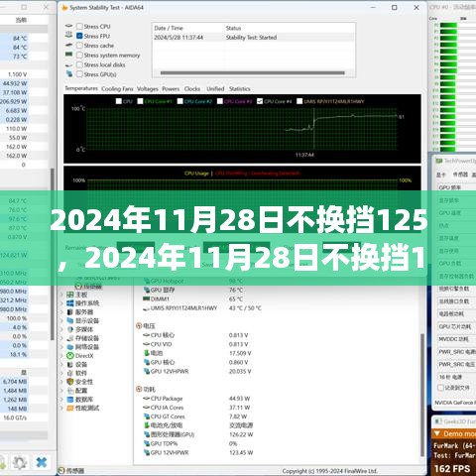Select the Unified tab
The height and width of the screenshot is (476, 476).
(215, 89)
